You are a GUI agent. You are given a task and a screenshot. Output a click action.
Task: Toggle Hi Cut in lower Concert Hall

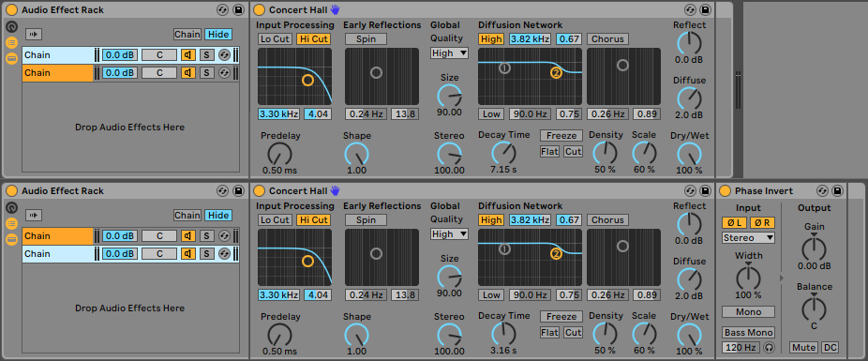tap(313, 219)
